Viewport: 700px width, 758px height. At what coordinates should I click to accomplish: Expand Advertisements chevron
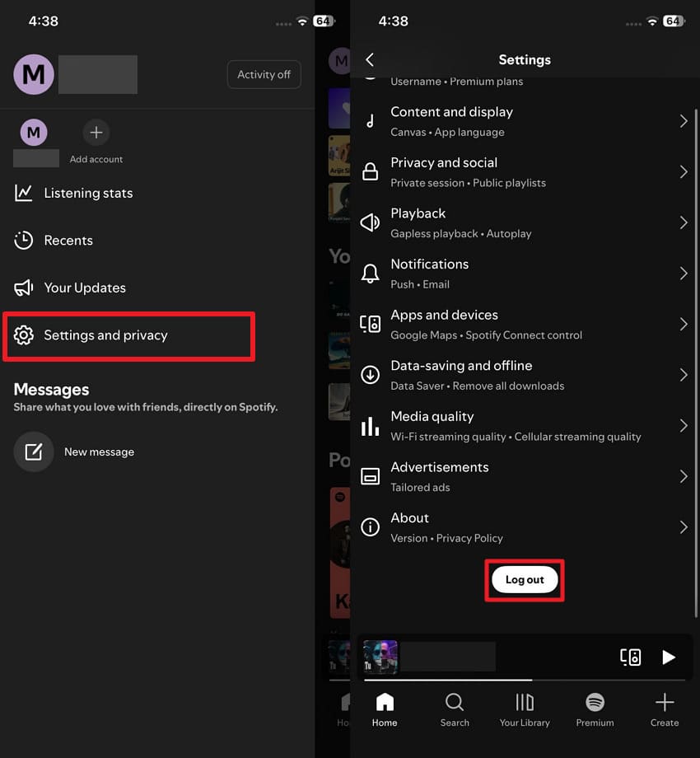pos(683,477)
